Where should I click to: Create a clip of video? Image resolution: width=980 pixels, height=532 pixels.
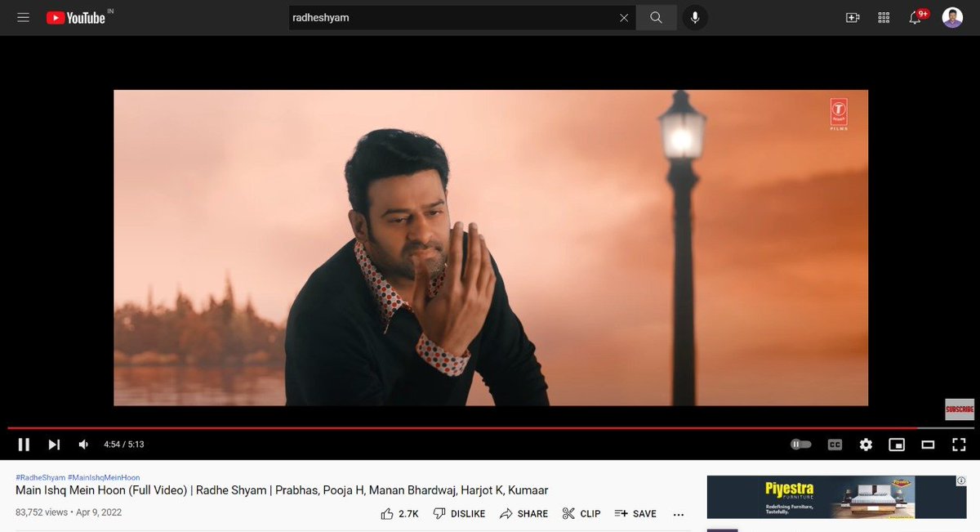click(x=581, y=514)
